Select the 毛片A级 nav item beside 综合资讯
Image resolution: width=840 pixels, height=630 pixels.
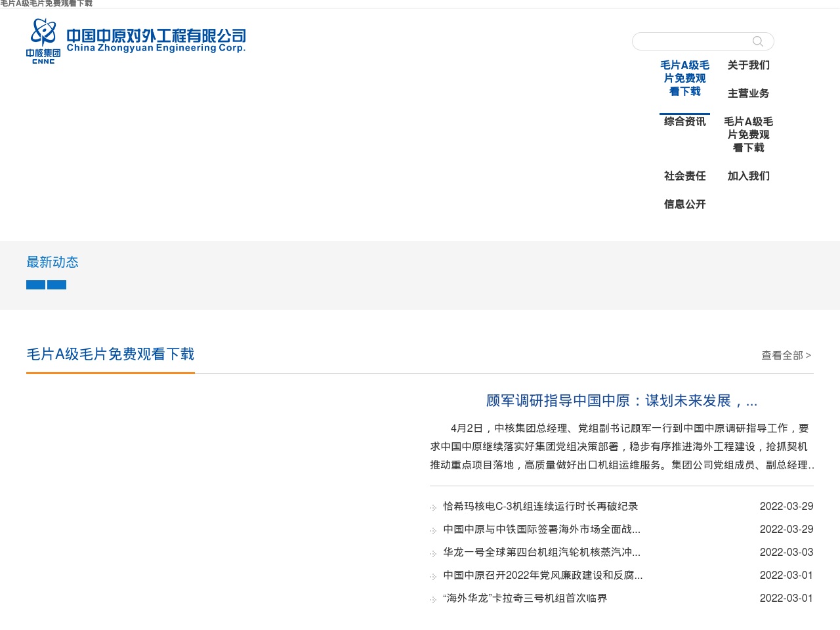[x=748, y=135]
